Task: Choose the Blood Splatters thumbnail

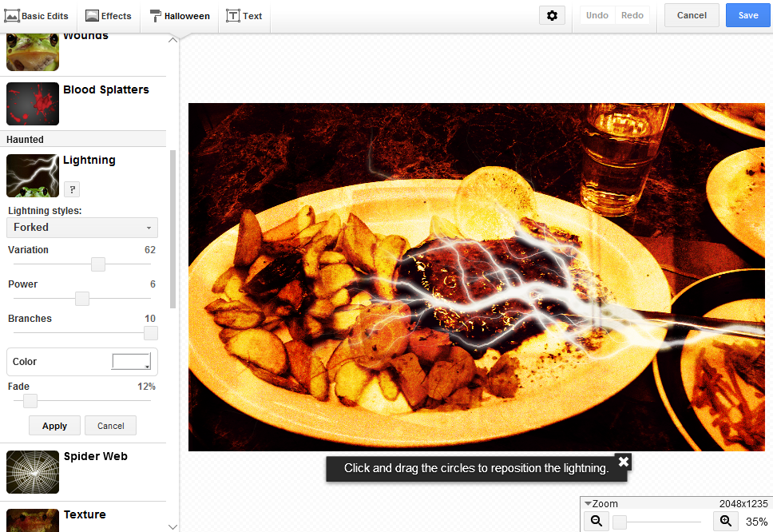Action: click(33, 104)
